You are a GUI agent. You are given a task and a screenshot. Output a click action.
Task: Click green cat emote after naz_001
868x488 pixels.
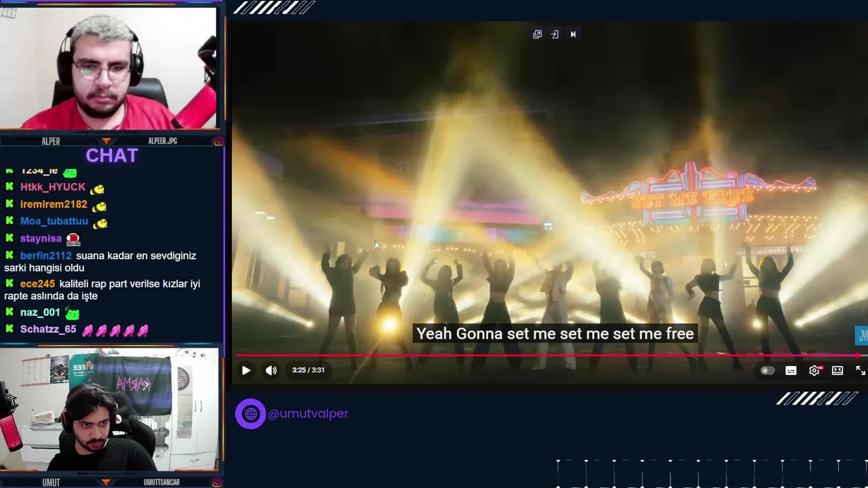coord(72,313)
